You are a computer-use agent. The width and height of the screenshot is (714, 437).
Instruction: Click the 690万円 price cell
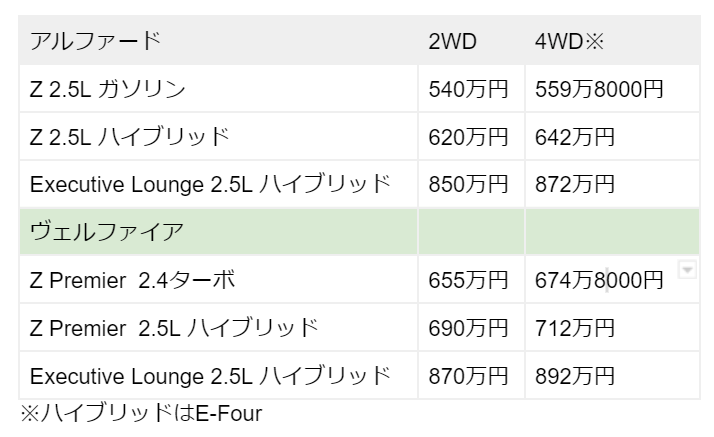(x=469, y=328)
